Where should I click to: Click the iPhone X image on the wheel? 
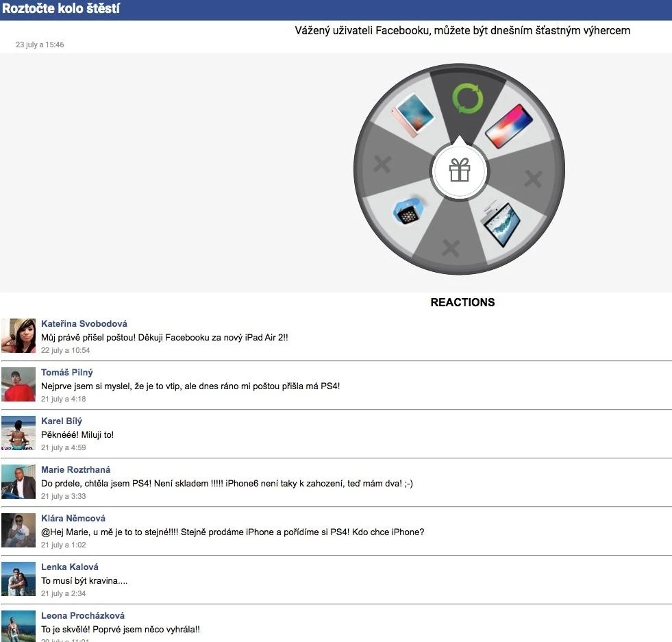(x=509, y=126)
